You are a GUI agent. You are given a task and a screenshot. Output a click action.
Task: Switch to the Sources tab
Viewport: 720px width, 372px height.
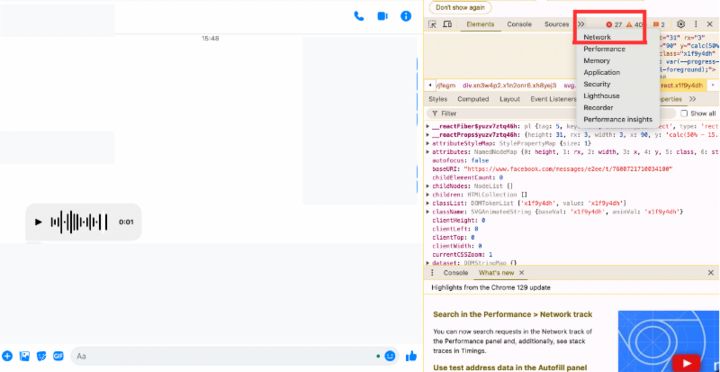coord(557,24)
